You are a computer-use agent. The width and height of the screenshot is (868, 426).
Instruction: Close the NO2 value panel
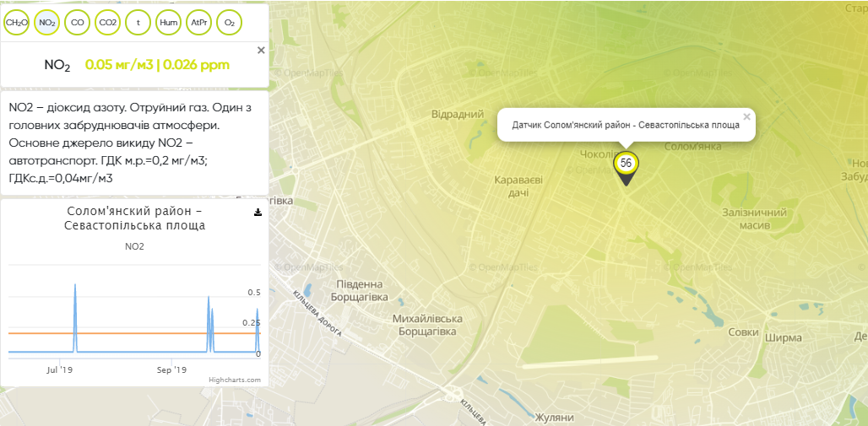(x=261, y=51)
